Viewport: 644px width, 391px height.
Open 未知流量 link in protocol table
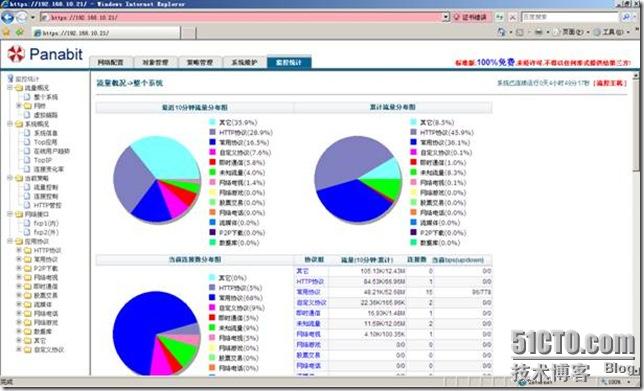coord(308,324)
